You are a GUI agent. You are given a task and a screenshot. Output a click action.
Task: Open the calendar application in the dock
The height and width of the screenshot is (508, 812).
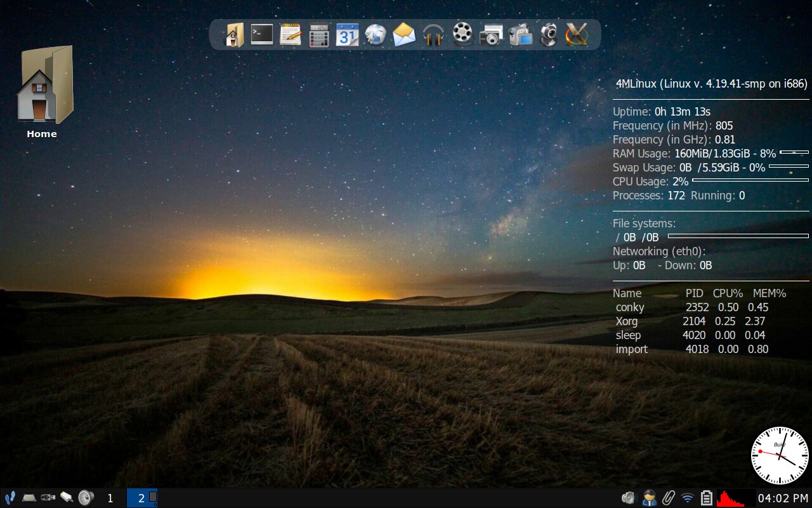click(347, 35)
